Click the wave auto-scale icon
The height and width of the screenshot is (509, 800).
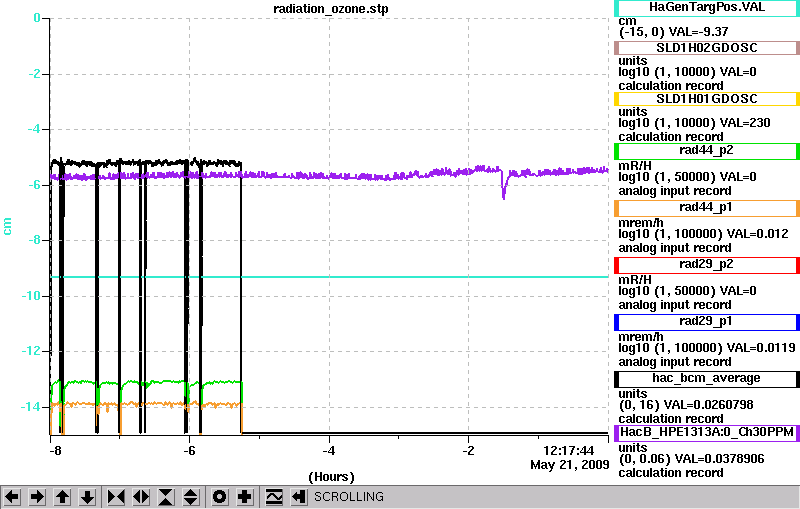click(274, 497)
